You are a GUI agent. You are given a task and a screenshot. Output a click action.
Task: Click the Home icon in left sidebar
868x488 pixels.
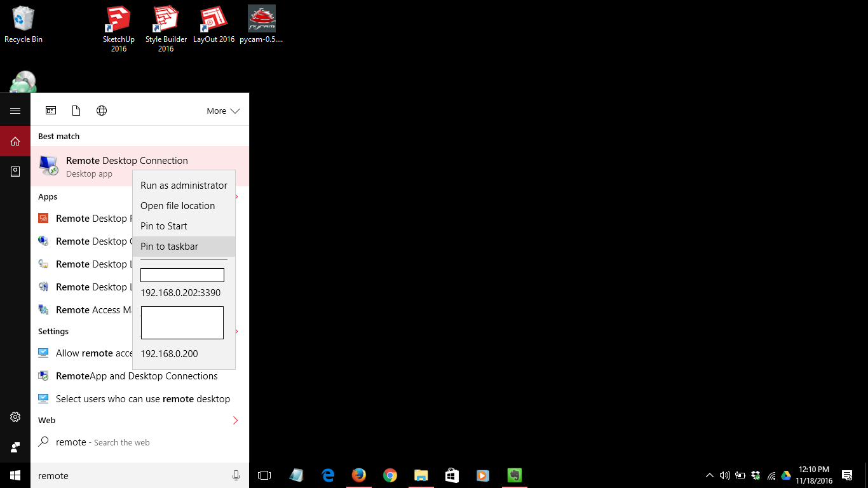[15, 141]
